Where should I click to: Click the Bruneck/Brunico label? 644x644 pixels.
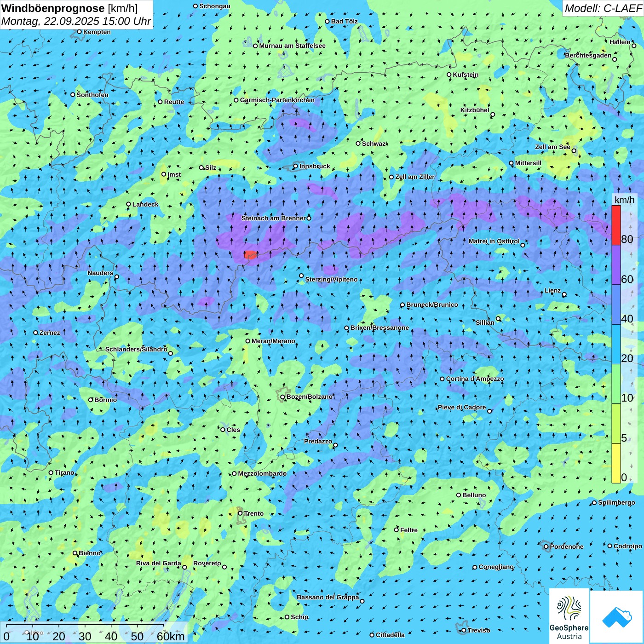pos(432,305)
